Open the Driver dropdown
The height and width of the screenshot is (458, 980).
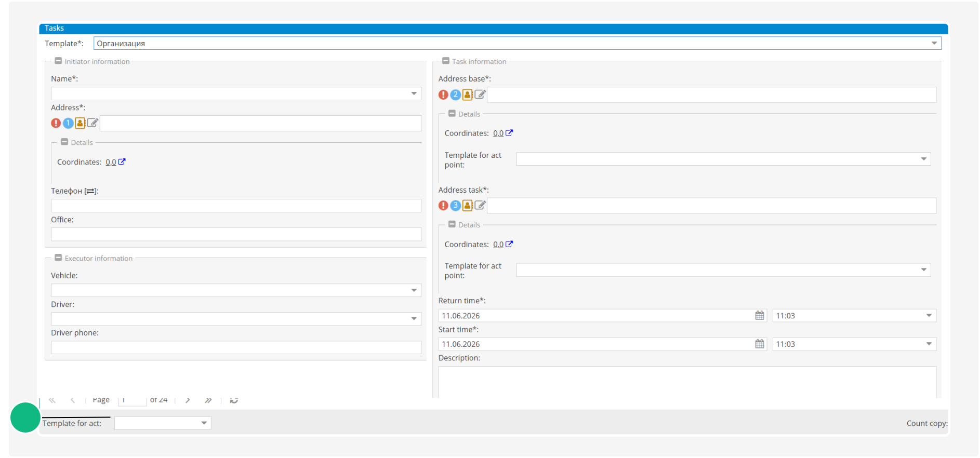point(414,319)
